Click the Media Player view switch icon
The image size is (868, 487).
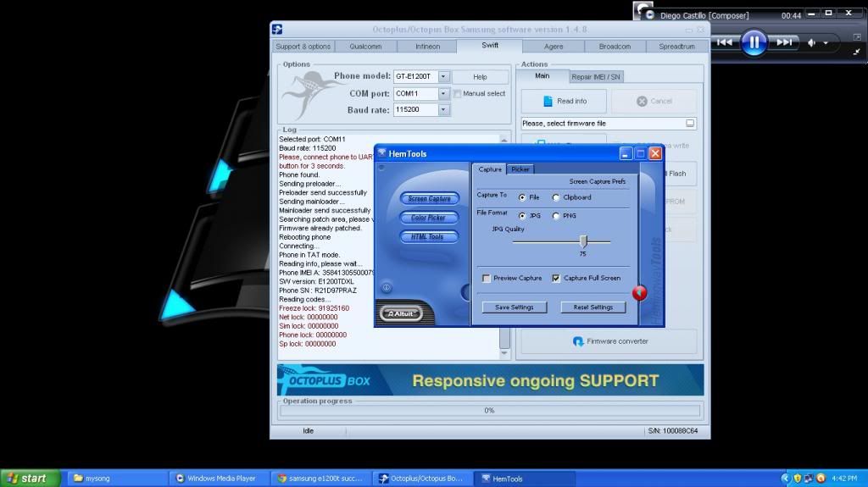857,37
